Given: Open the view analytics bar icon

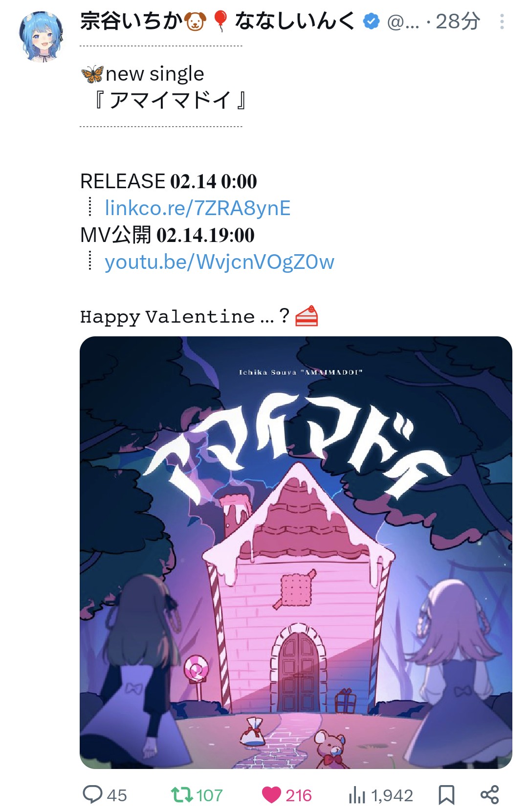Looking at the screenshot, I should coord(357,795).
